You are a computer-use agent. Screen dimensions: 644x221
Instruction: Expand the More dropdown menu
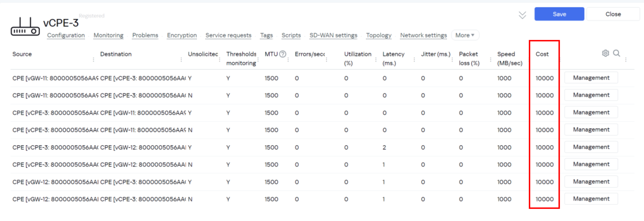click(465, 35)
